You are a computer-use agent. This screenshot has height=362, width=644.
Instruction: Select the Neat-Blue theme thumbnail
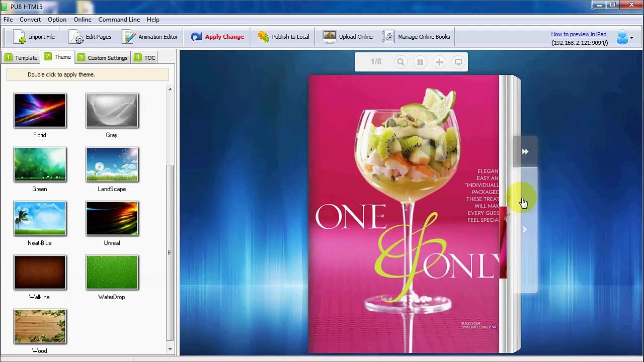pos(40,218)
